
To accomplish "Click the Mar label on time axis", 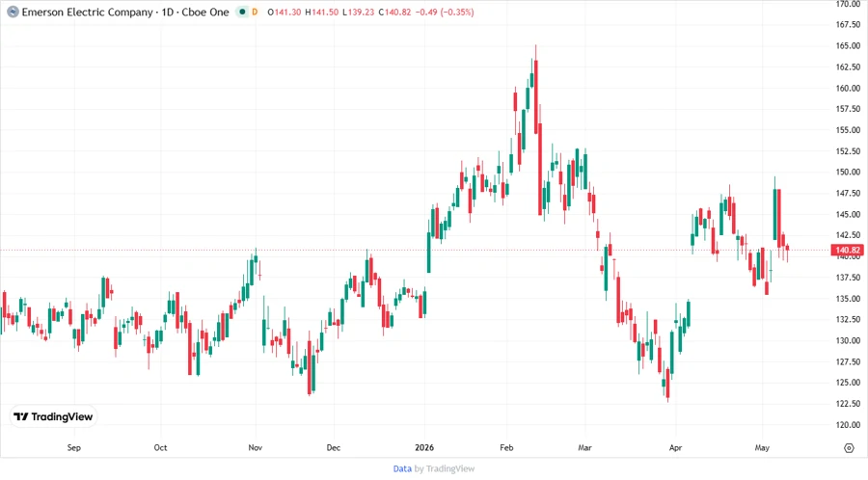I will [x=585, y=447].
